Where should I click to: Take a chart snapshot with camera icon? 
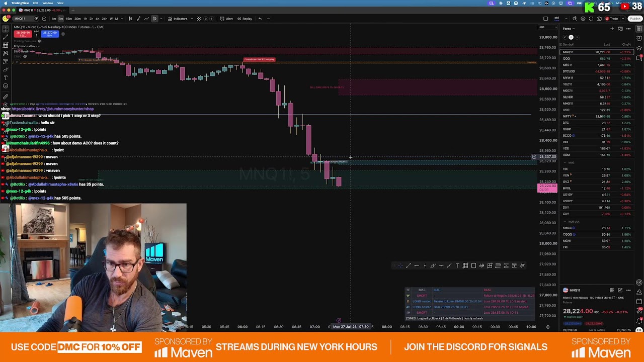pyautogui.click(x=599, y=19)
